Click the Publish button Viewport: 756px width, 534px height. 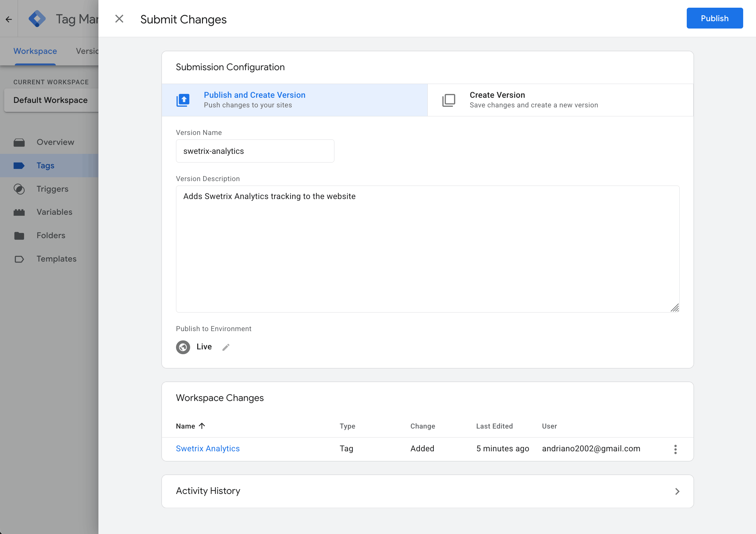click(714, 19)
